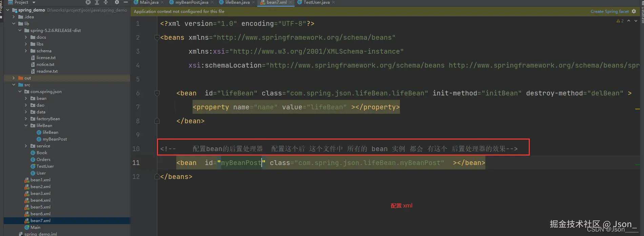The width and height of the screenshot is (644, 236).
Task: Click the warnings indicator showing 2
Action: (620, 21)
